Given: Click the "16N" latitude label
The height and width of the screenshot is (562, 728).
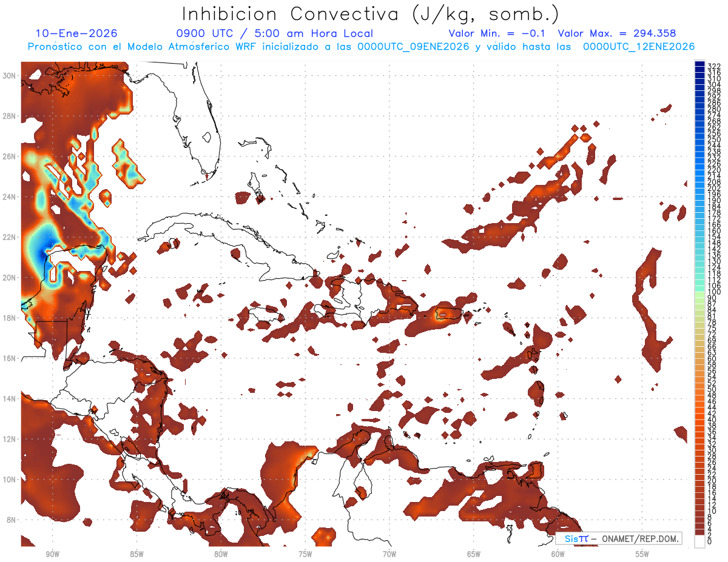Looking at the screenshot, I should point(10,358).
